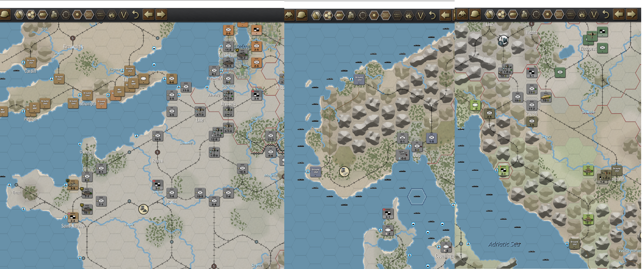The height and width of the screenshot is (269, 644).
Task: Click the binoculars icon in the Norway map toolbar
Action: [289, 15]
